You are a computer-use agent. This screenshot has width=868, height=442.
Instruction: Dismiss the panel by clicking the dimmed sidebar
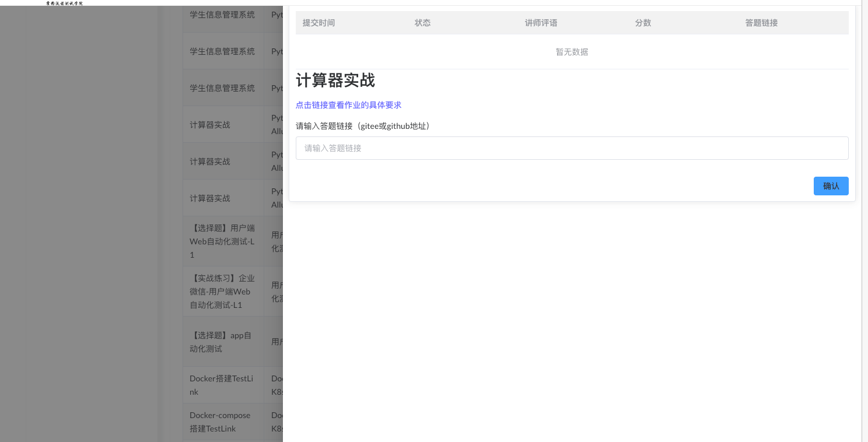pos(79,233)
